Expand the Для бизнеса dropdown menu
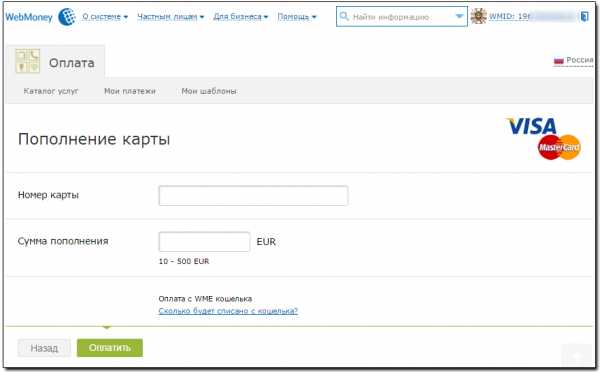Image resolution: width=600 pixels, height=372 pixels. tap(241, 17)
